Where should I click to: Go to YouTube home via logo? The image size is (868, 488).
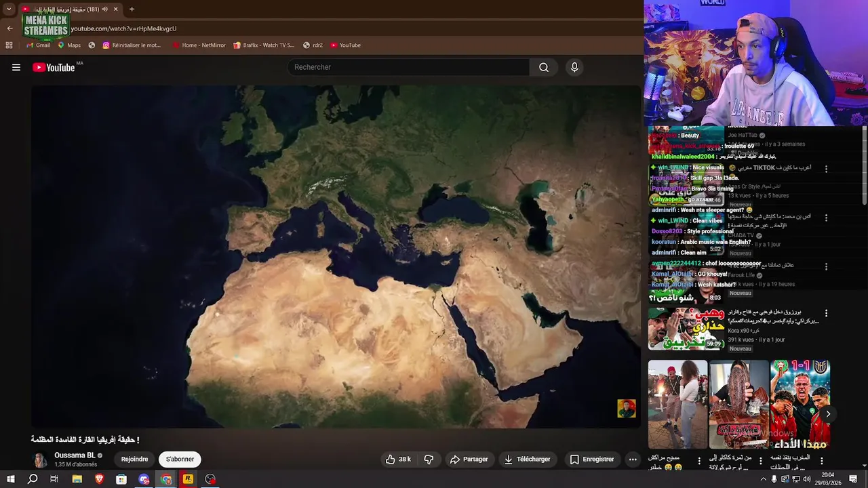point(54,67)
